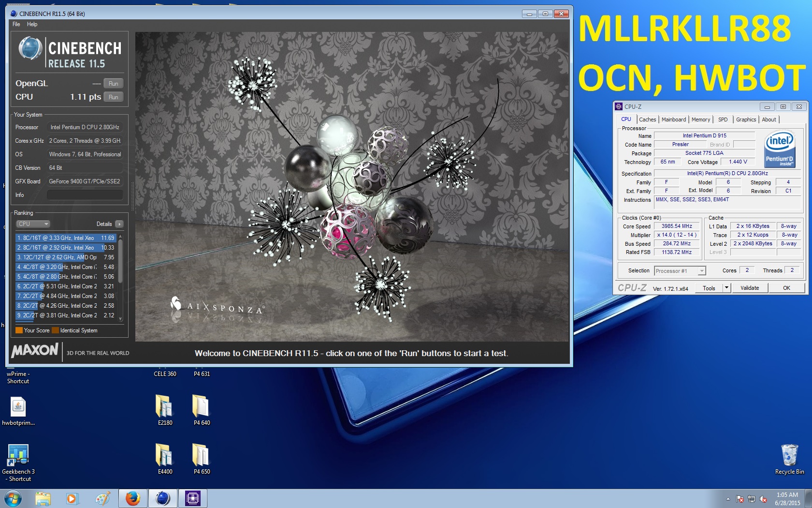The width and height of the screenshot is (812, 508).
Task: Select ranking row 12C/12T @ 2.62 GHz AMD Opteron
Action: (66, 257)
